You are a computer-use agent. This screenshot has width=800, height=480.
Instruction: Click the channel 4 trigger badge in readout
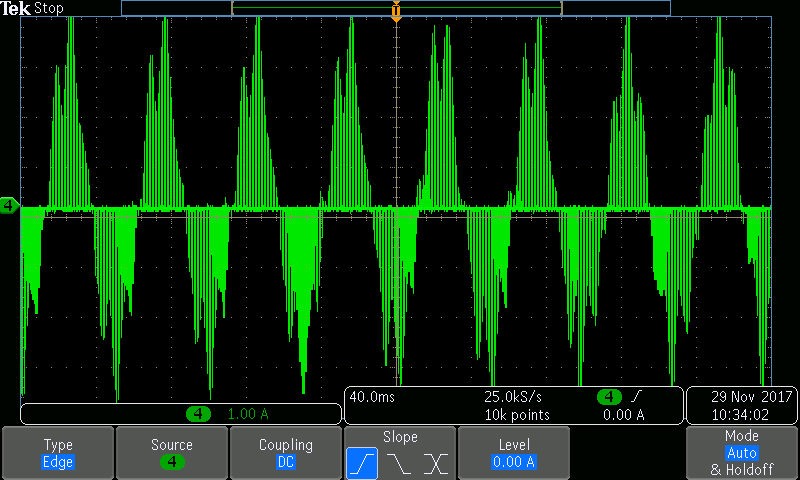coord(609,396)
